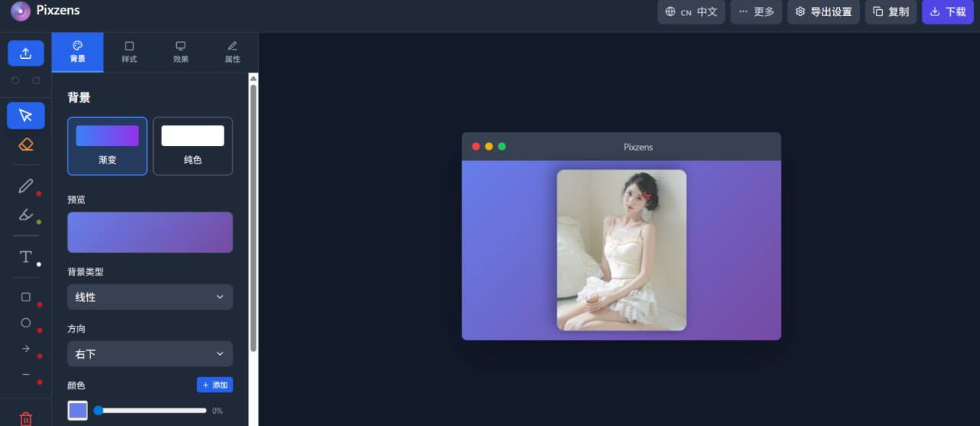Click the 下载 download button
The width and height of the screenshot is (980, 426).
947,11
